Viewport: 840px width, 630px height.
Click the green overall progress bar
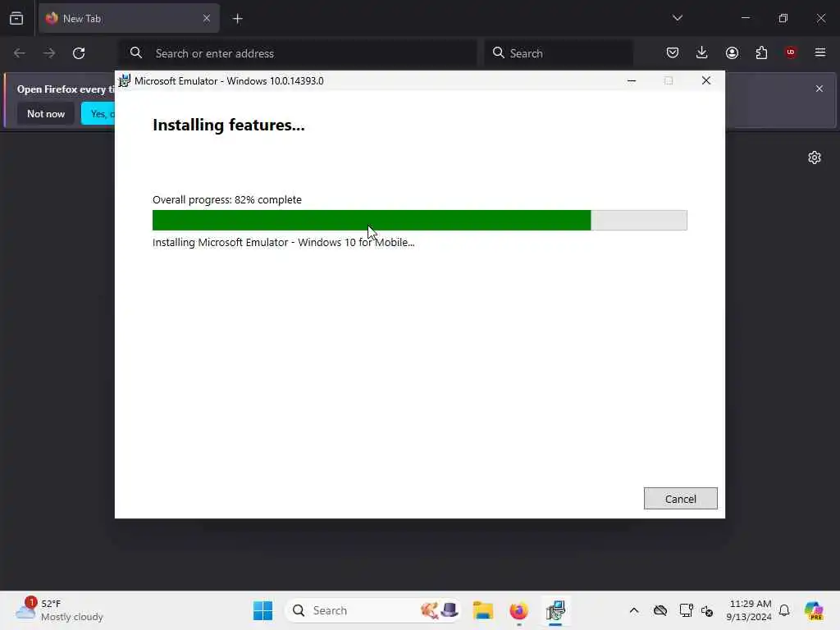pyautogui.click(x=419, y=220)
